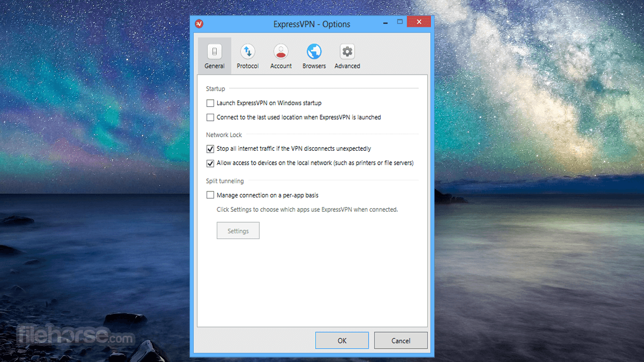Screen dimensions: 644x362
Task: Click the Network Lock section heading
Action: (224, 135)
